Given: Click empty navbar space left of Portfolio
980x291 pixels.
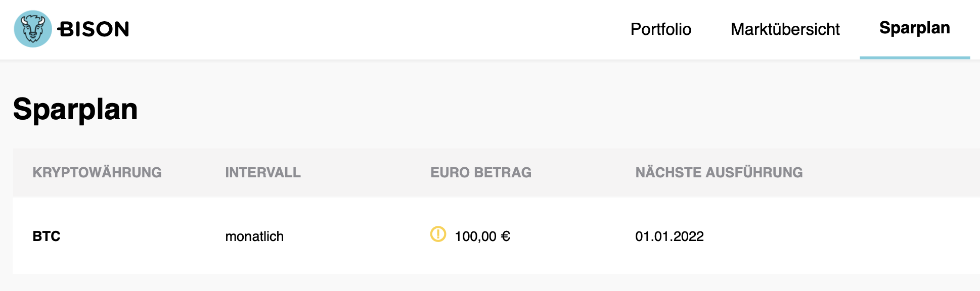Looking at the screenshot, I should pos(405,29).
